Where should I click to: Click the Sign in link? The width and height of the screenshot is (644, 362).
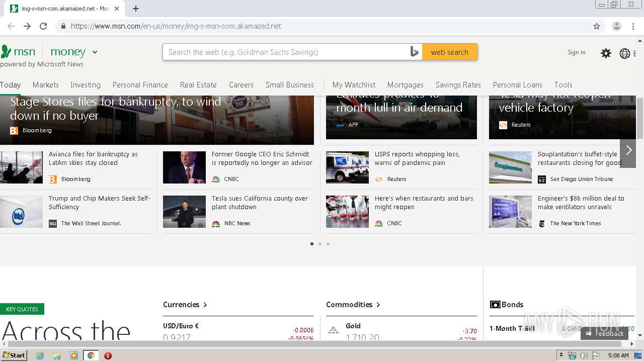577,52
